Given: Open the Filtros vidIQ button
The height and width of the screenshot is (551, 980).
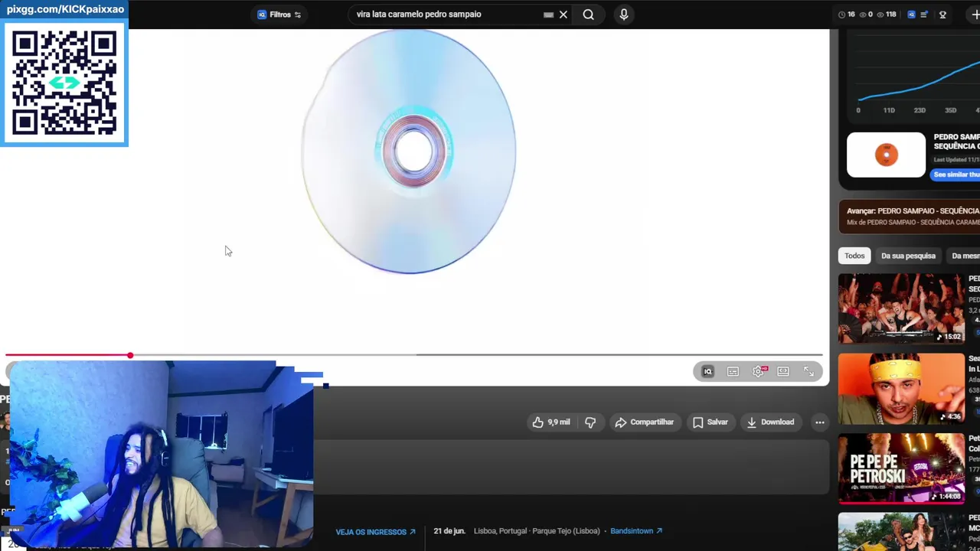Looking at the screenshot, I should (279, 15).
